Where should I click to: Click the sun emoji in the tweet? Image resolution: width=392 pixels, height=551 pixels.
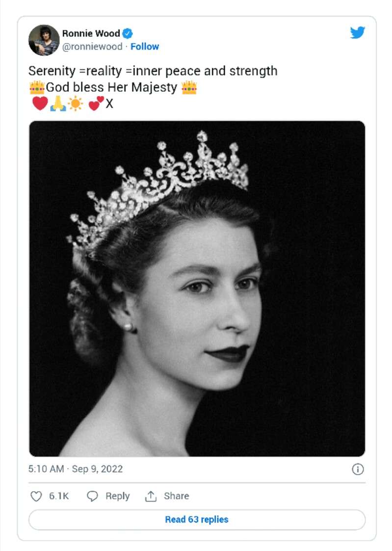click(76, 104)
